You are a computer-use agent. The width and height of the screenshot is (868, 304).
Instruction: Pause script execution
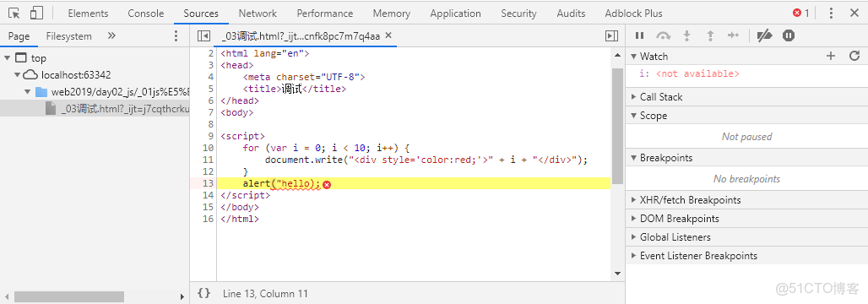(639, 36)
